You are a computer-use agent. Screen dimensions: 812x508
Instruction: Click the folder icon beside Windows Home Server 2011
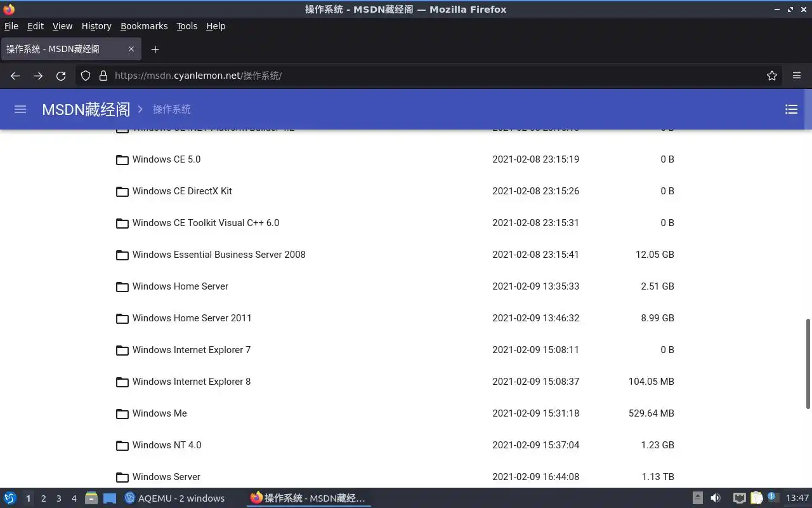click(x=122, y=318)
